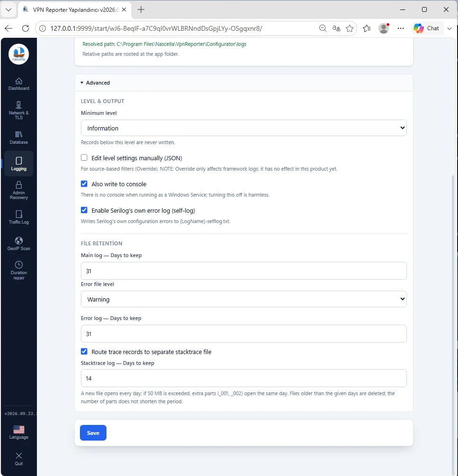Image resolution: width=458 pixels, height=476 pixels.
Task: Click the version label v2026.09.22
Action: [x=20, y=414]
